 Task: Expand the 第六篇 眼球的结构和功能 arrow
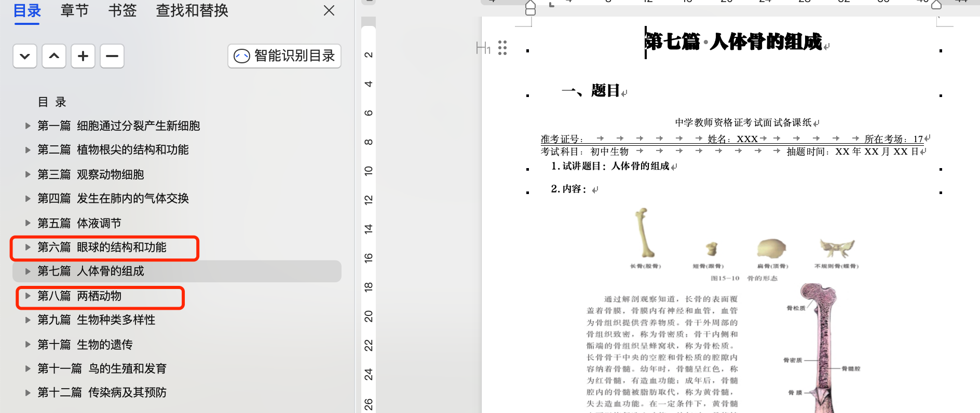pyautogui.click(x=28, y=247)
